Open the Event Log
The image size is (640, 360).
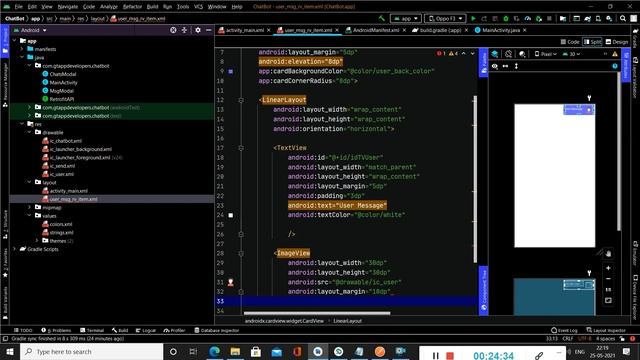coord(564,330)
